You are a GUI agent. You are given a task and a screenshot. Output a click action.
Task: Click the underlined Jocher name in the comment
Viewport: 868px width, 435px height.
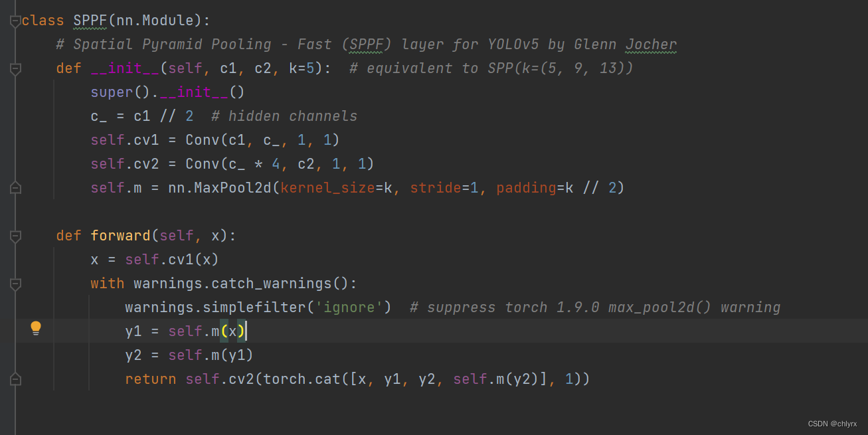[x=650, y=44]
